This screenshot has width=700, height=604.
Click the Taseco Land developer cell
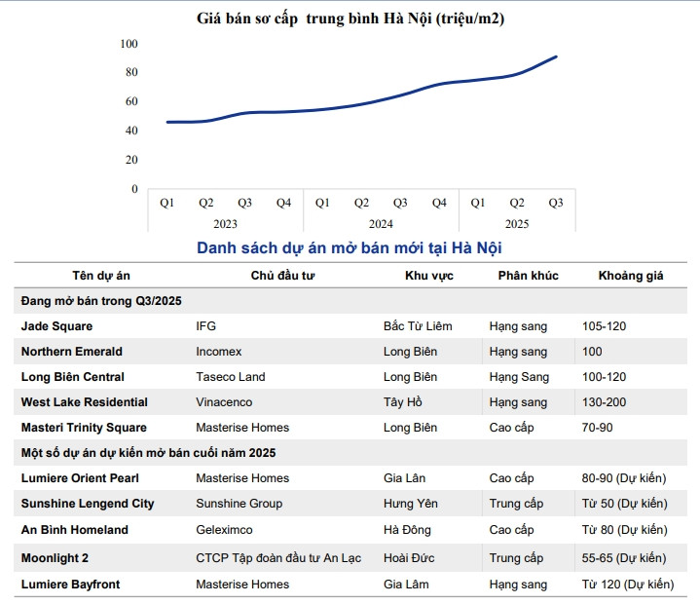[x=230, y=377]
